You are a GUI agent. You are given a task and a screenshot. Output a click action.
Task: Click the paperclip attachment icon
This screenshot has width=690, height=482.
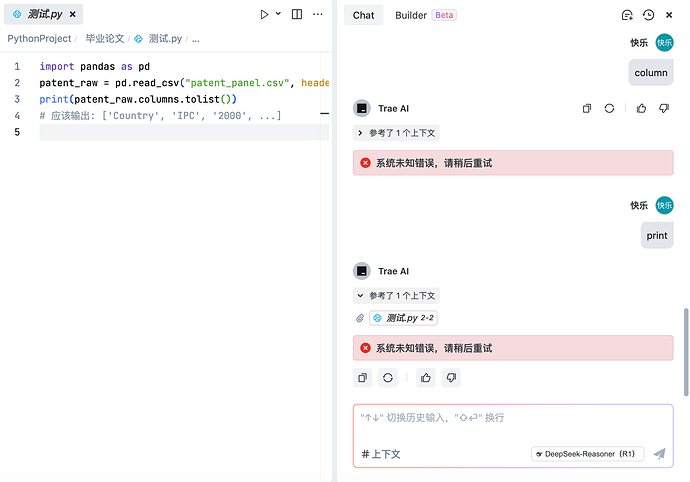click(360, 318)
